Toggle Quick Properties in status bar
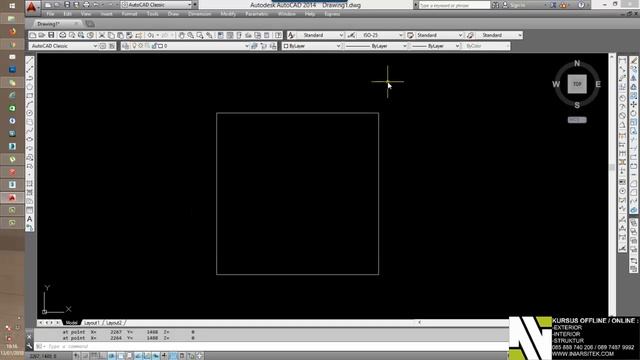Screen dimensions: 640x360 point(182,356)
